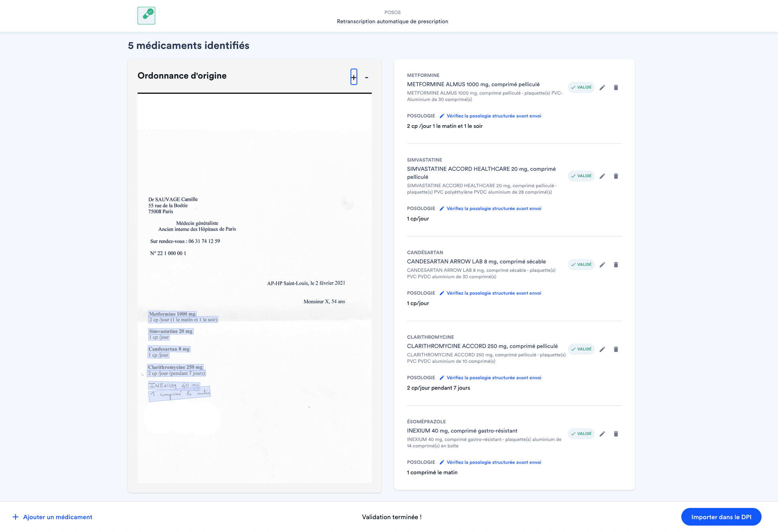Click Ajouter un médicament

click(53, 517)
